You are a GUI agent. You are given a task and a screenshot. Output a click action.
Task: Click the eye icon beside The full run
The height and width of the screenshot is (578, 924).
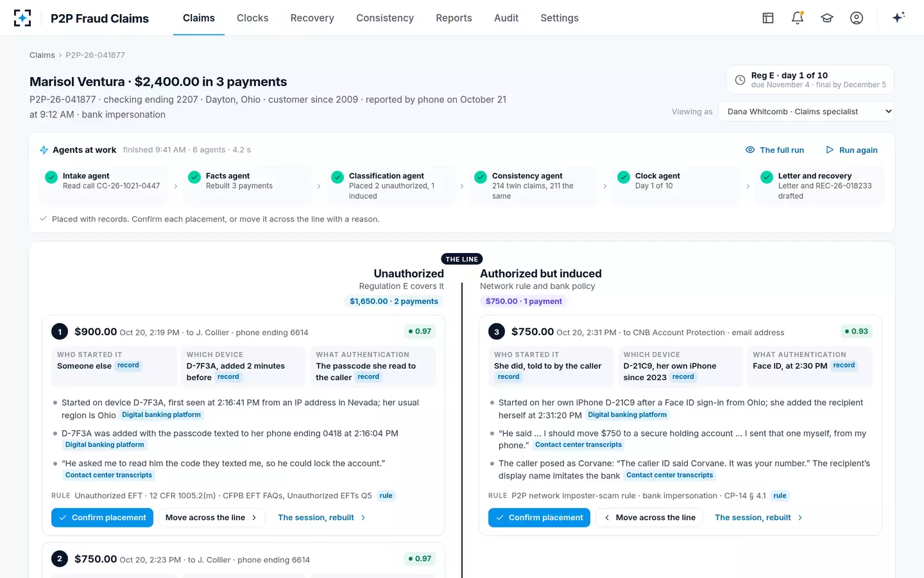tap(750, 150)
